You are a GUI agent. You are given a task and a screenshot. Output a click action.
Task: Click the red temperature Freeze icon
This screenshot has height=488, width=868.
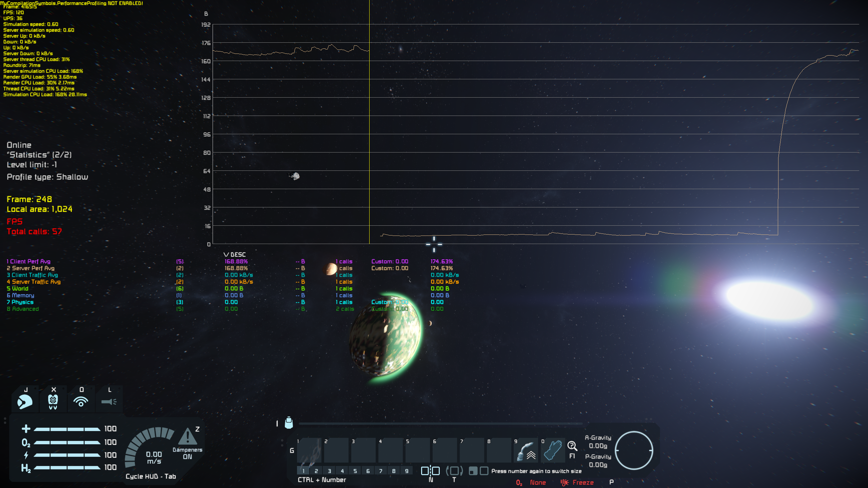[x=565, y=483]
